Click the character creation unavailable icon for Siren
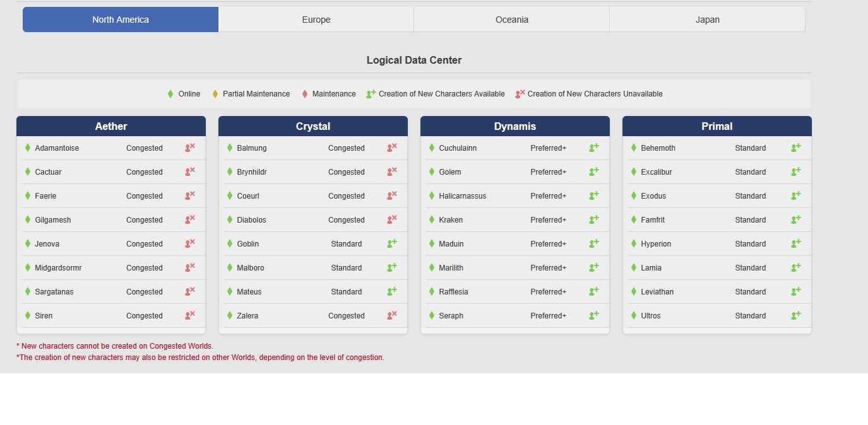The width and height of the screenshot is (868, 425). point(190,315)
